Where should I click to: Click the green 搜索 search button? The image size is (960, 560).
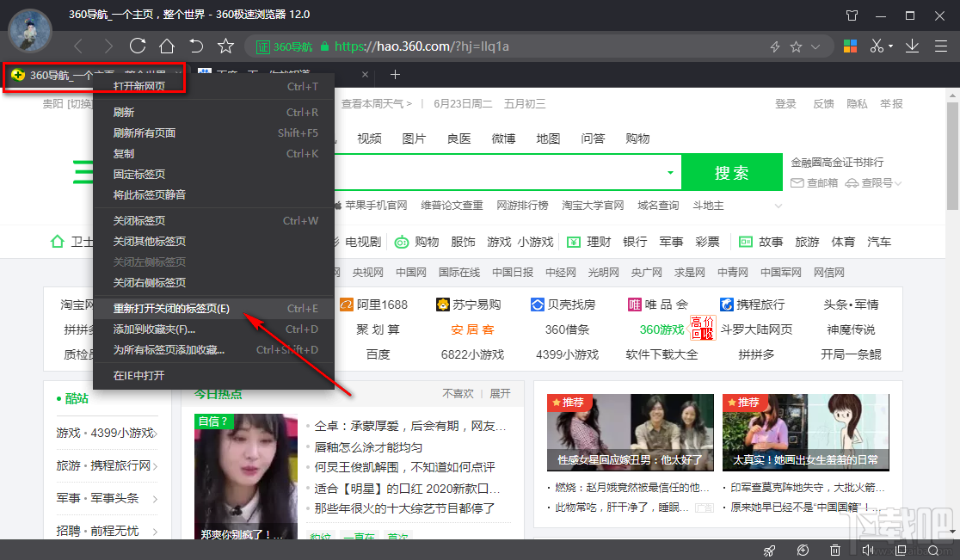(732, 171)
